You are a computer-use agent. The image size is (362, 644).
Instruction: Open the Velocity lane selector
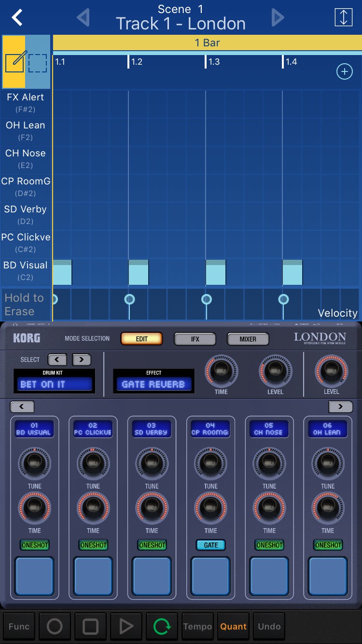point(337,313)
